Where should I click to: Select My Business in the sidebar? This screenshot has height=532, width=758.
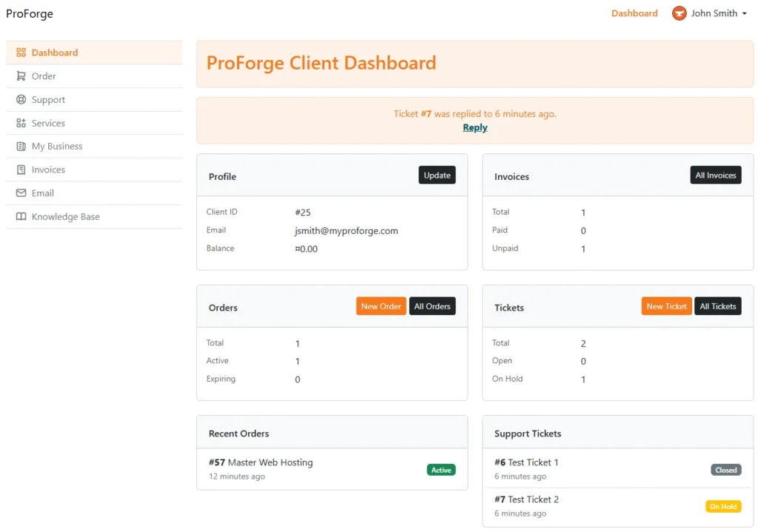pyautogui.click(x=94, y=146)
